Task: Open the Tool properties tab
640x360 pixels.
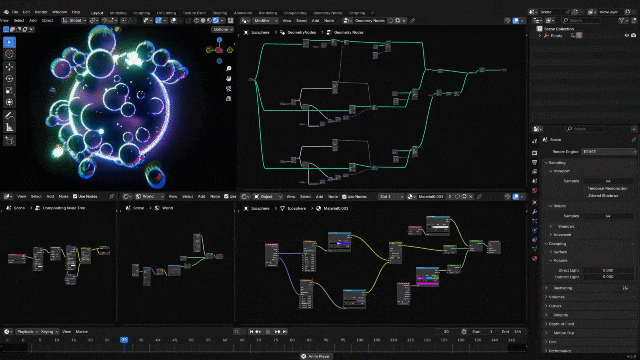Action: tap(535, 141)
